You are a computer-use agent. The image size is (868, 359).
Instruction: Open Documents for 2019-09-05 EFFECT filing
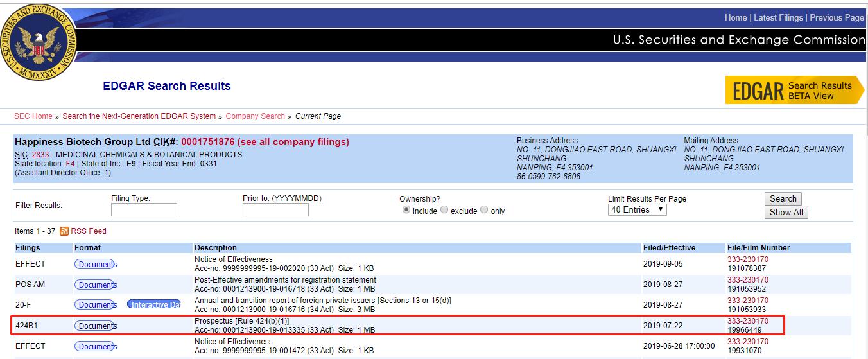[96, 264]
